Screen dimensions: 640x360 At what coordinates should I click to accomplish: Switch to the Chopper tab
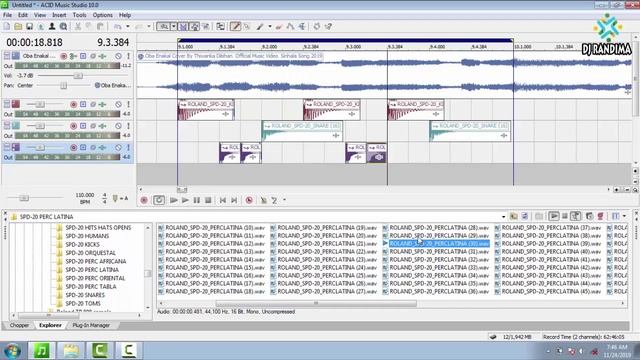pos(19,325)
